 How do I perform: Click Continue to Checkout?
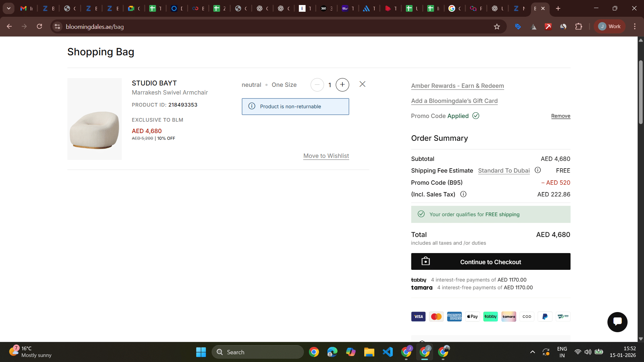(x=490, y=262)
